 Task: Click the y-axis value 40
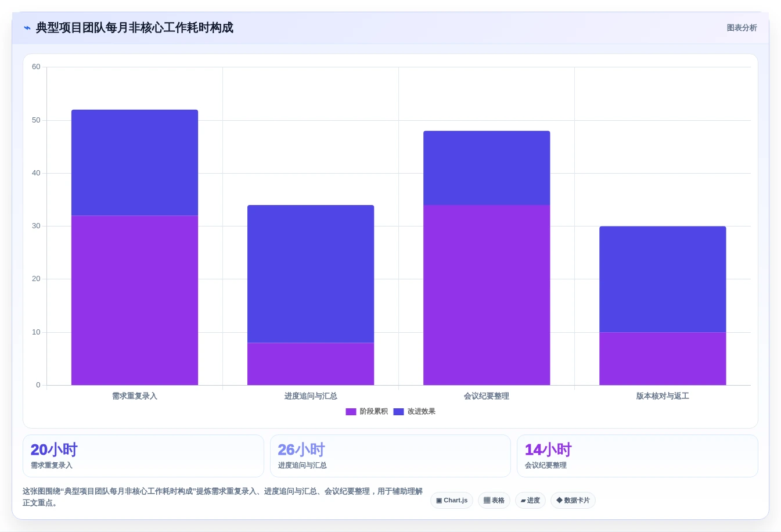coord(36,173)
